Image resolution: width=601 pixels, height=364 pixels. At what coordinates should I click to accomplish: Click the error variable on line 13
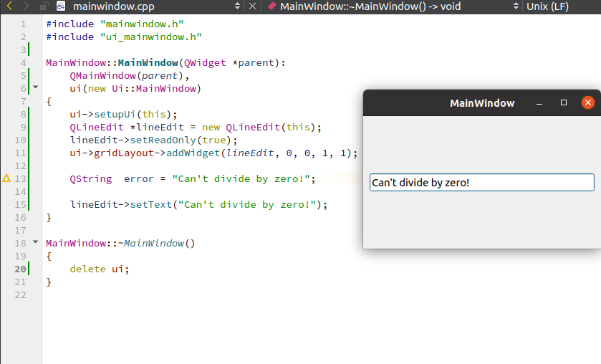click(138, 178)
